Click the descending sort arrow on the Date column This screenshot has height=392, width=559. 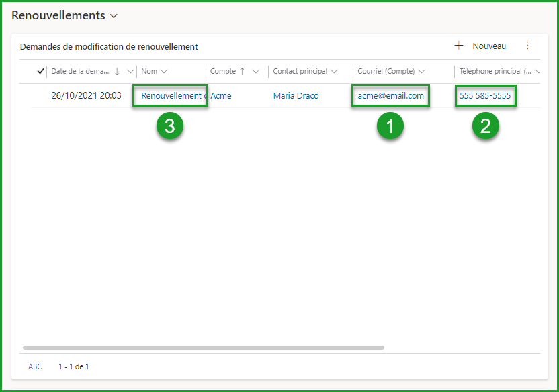(x=118, y=71)
